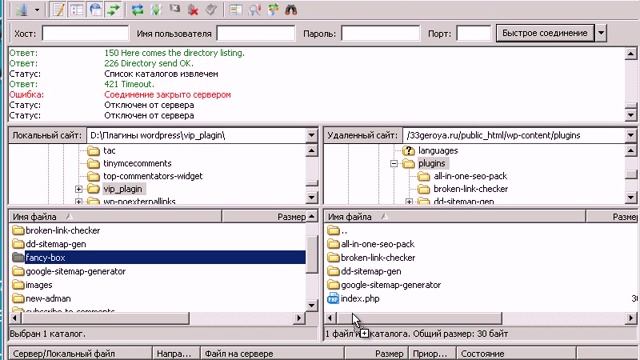Select index.php in remote file list

[360, 298]
